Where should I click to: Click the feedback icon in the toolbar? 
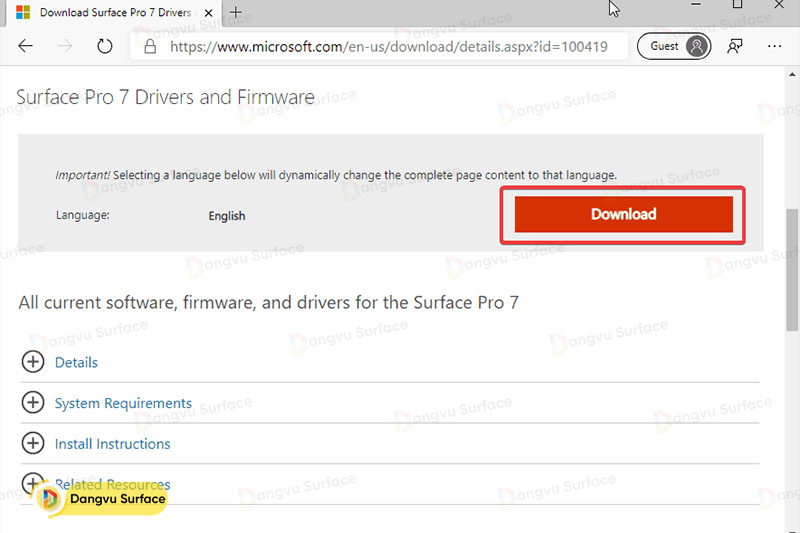[x=735, y=47]
